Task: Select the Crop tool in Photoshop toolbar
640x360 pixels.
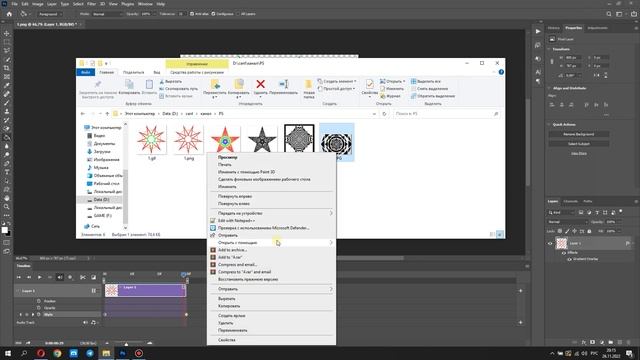Action: 7,68
